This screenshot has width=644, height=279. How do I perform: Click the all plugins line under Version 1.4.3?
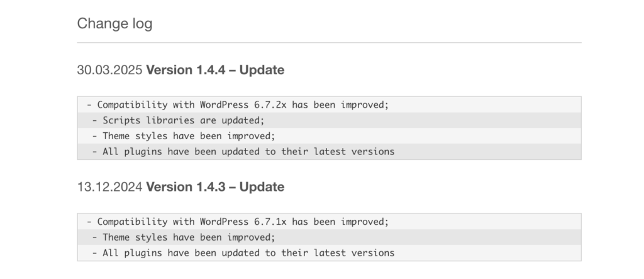pyautogui.click(x=243, y=253)
